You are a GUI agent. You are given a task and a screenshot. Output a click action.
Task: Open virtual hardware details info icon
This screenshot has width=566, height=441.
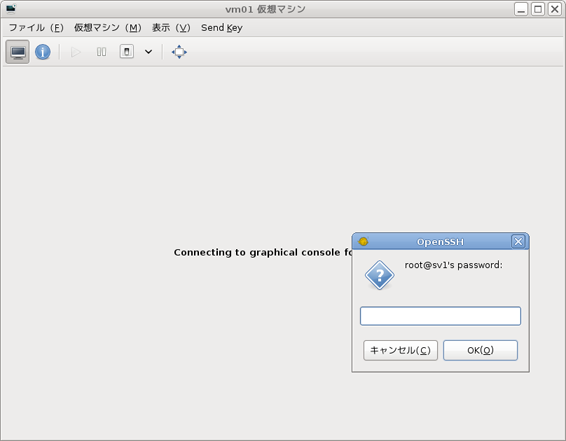[43, 52]
